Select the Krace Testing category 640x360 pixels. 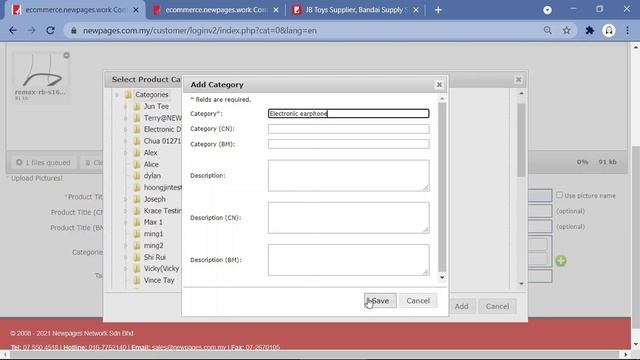[x=162, y=211]
